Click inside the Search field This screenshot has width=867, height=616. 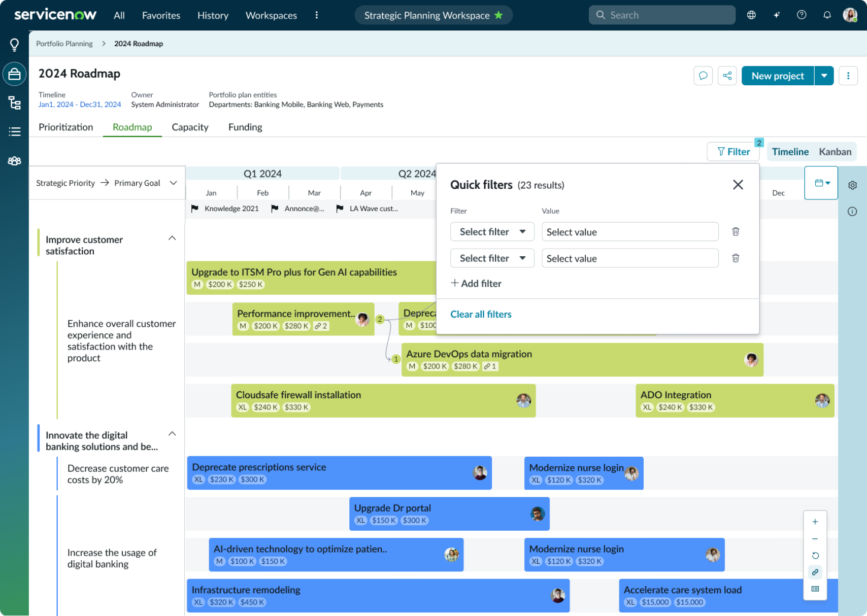660,15
